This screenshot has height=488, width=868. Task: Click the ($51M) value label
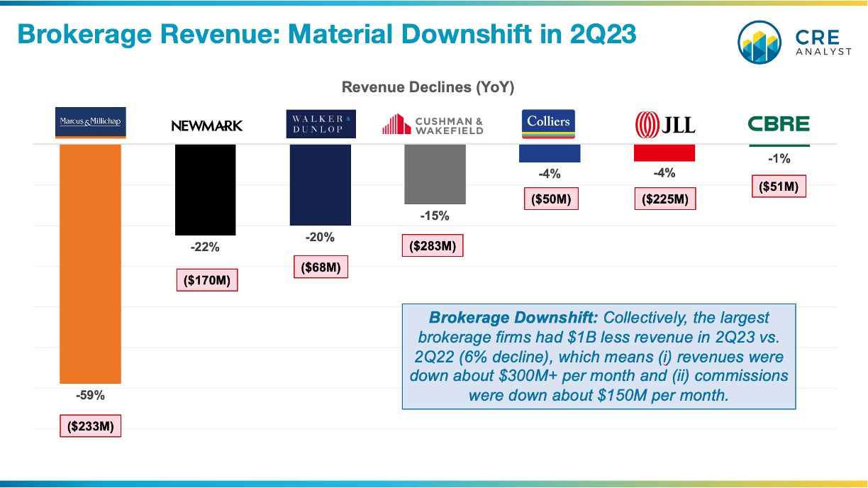pyautogui.click(x=779, y=187)
